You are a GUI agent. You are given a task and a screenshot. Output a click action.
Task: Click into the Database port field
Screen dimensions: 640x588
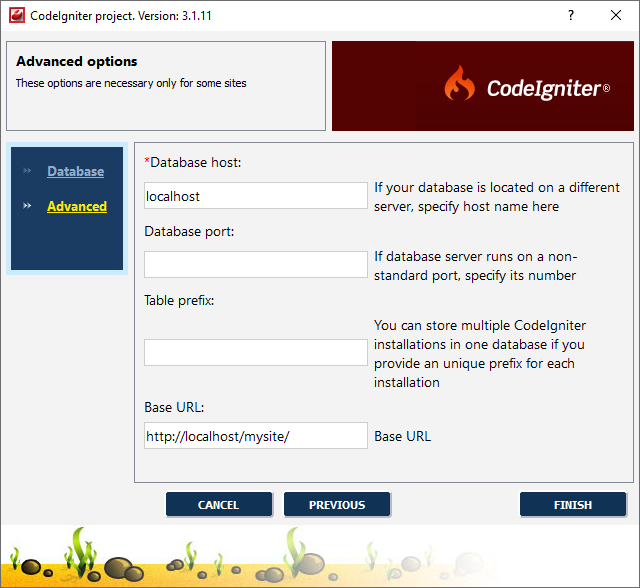tap(256, 264)
